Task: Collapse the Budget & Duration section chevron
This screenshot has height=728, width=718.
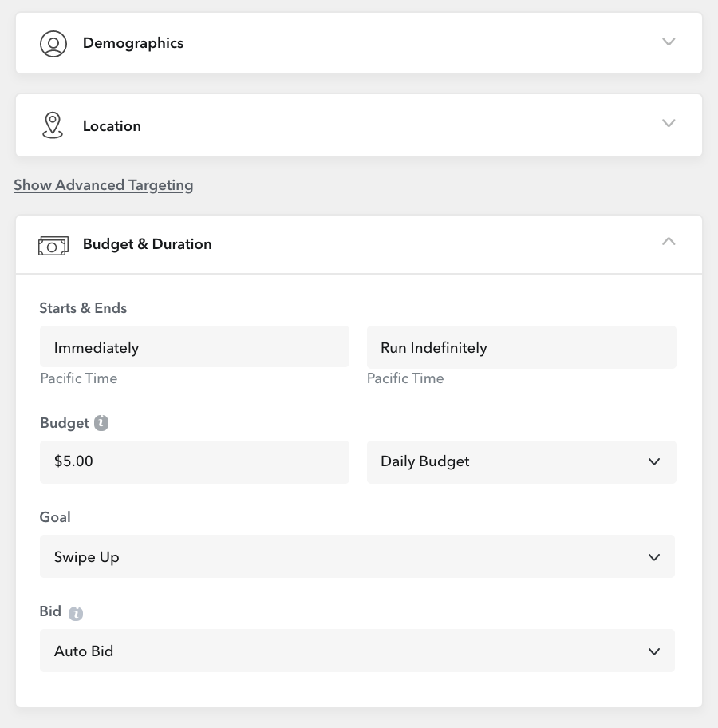Action: pyautogui.click(x=669, y=241)
